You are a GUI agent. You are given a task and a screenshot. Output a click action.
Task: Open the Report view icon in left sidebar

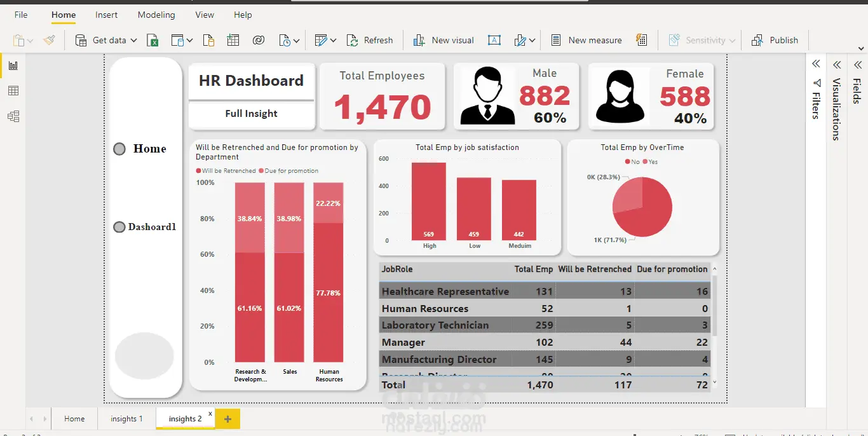[13, 65]
